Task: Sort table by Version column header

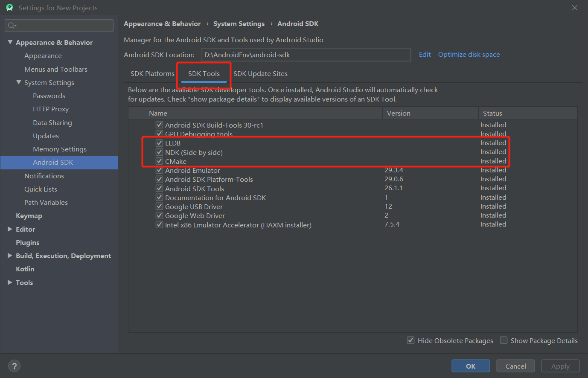Action: point(431,113)
